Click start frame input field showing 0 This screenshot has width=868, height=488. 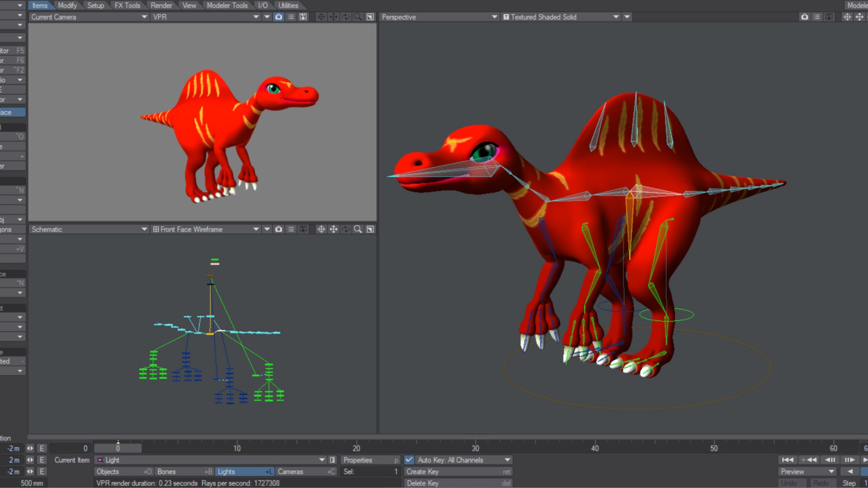tap(69, 448)
